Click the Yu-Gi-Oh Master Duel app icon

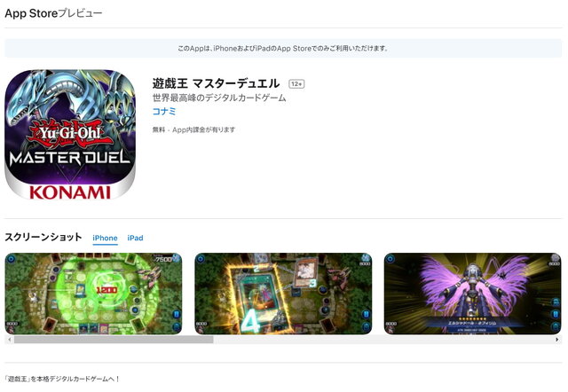(70, 135)
